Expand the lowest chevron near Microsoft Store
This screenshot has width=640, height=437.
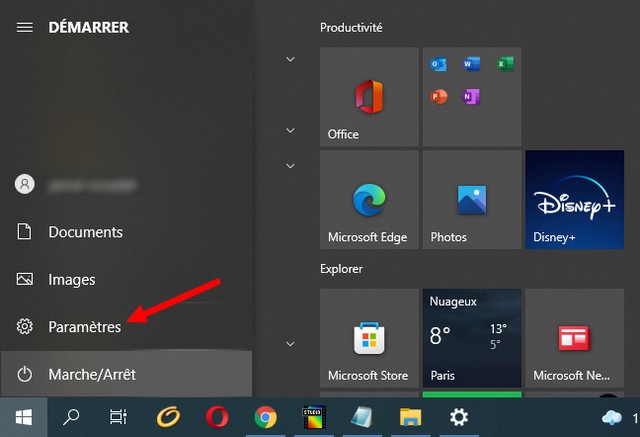(290, 344)
